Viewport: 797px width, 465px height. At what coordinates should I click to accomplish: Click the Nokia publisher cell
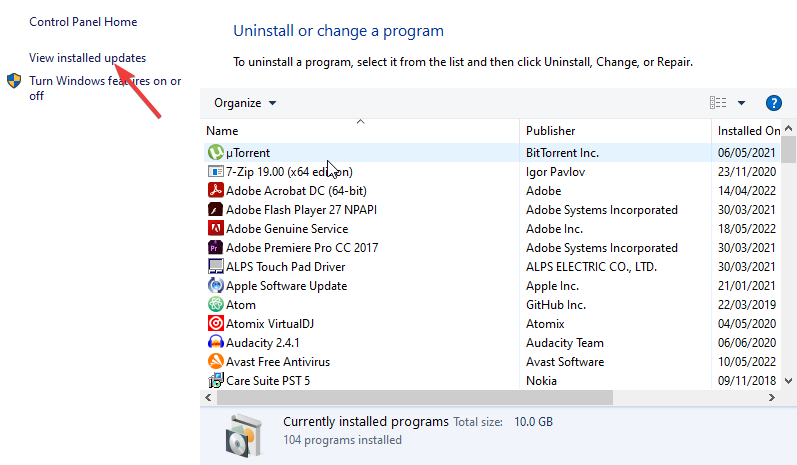click(x=541, y=381)
